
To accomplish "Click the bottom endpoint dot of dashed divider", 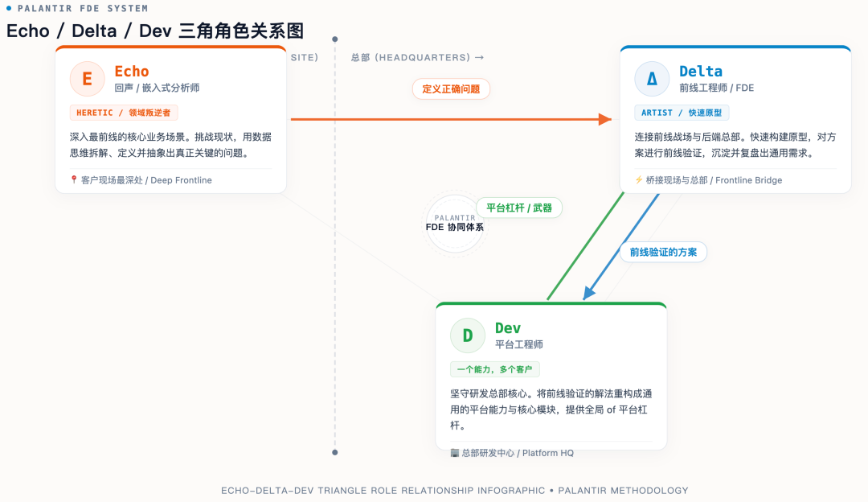I will pyautogui.click(x=335, y=452).
